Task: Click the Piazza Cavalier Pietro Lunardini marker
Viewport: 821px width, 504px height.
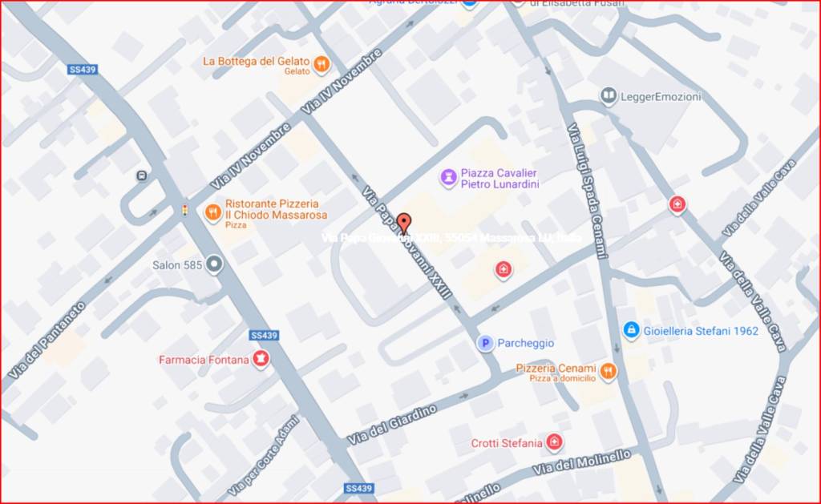Action: pyautogui.click(x=448, y=177)
